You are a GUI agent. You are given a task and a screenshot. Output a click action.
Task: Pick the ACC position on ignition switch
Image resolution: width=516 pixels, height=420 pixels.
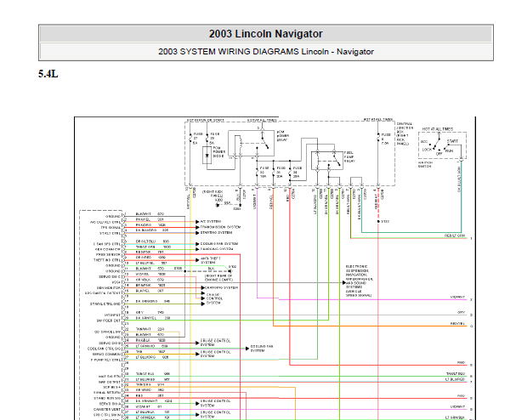[424, 141]
